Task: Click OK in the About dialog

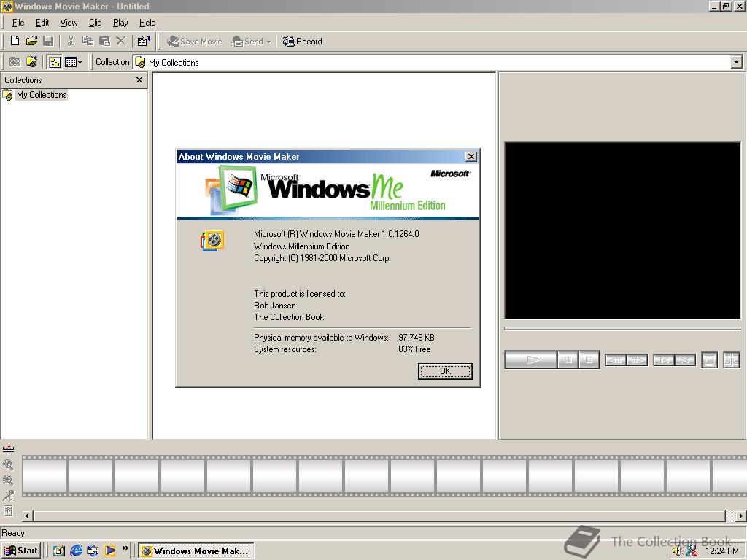Action: point(445,371)
